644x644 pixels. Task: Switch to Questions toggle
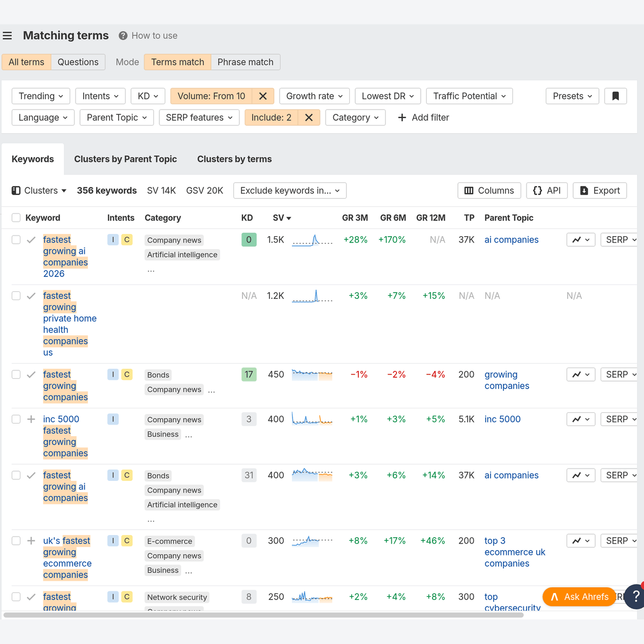[78, 62]
